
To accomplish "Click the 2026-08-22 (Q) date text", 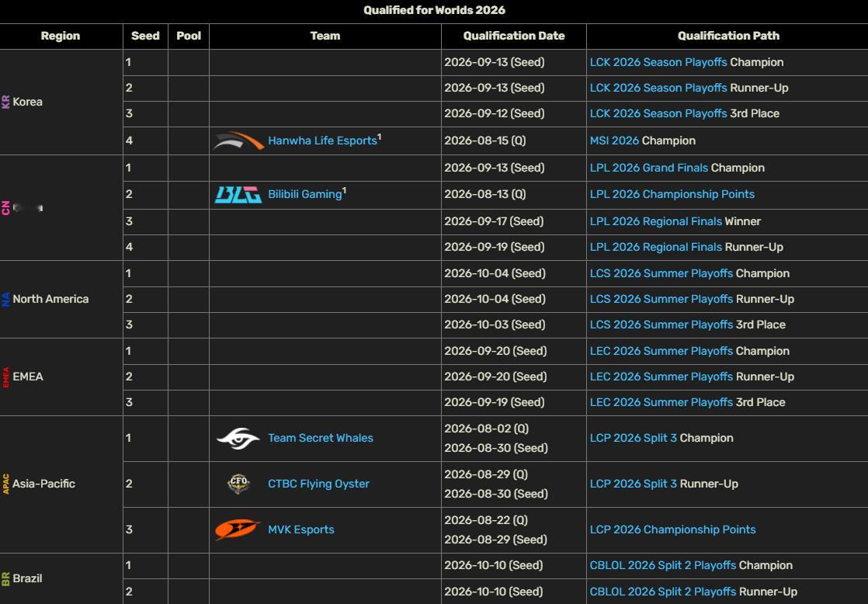I will (x=486, y=520).
